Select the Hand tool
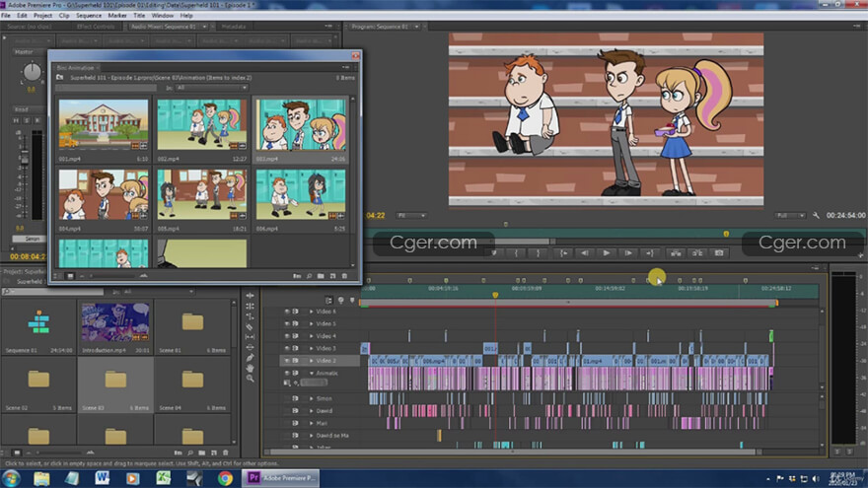 click(x=251, y=368)
